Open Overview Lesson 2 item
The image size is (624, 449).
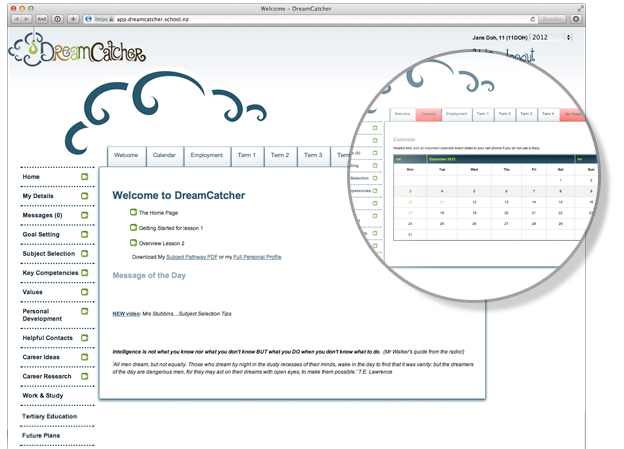162,243
